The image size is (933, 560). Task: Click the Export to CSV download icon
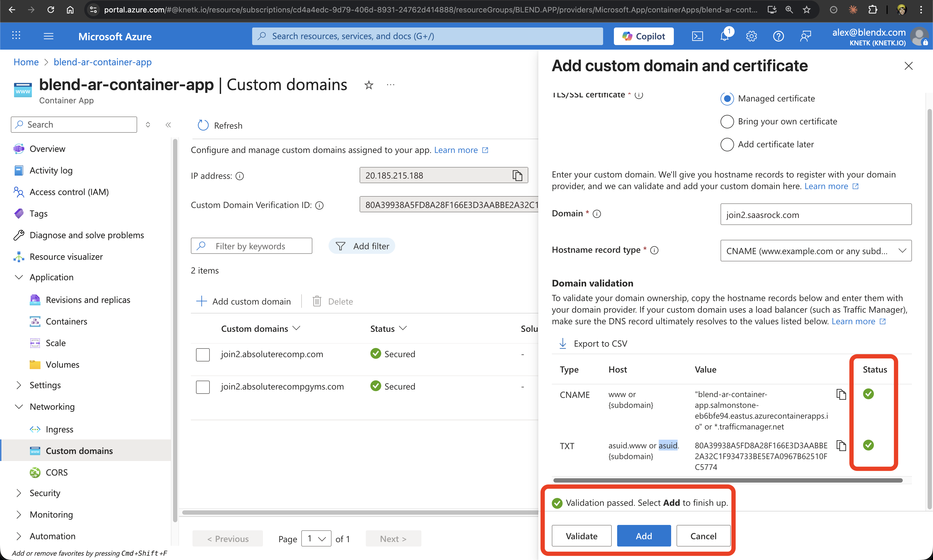pos(563,343)
